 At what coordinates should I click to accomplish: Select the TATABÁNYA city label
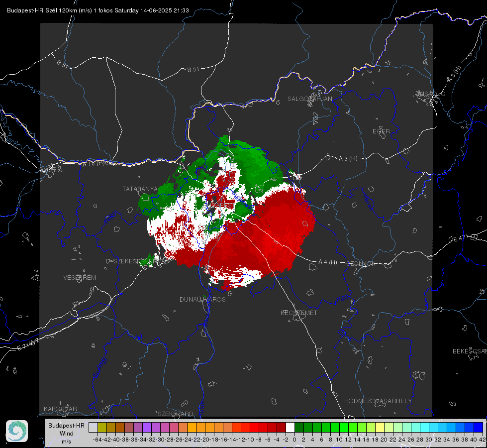pyautogui.click(x=140, y=189)
